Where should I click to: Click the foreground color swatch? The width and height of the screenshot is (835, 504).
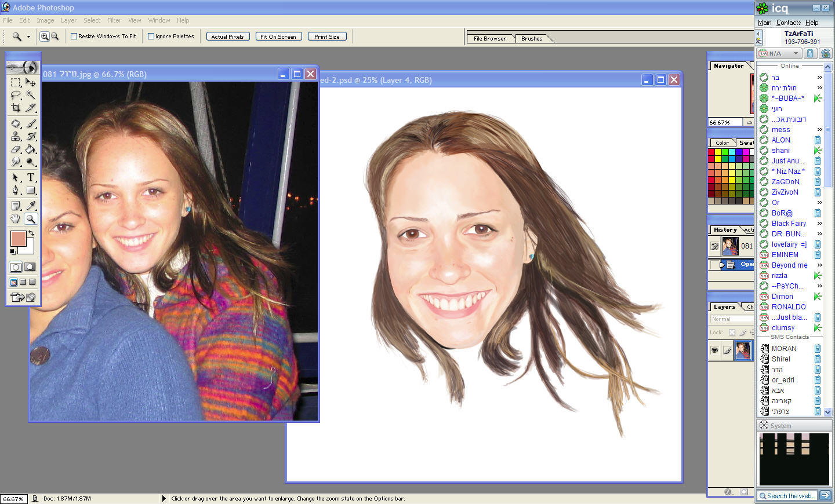pos(18,238)
